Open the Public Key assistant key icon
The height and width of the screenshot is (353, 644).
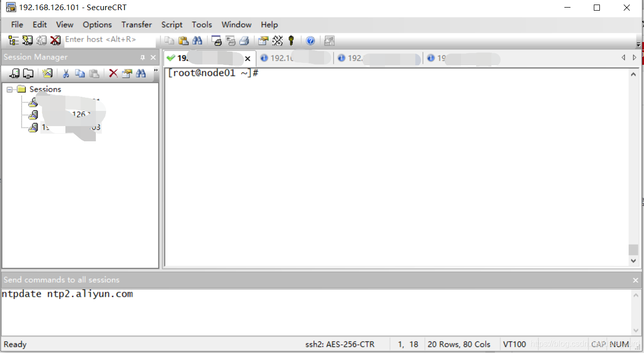pyautogui.click(x=291, y=41)
